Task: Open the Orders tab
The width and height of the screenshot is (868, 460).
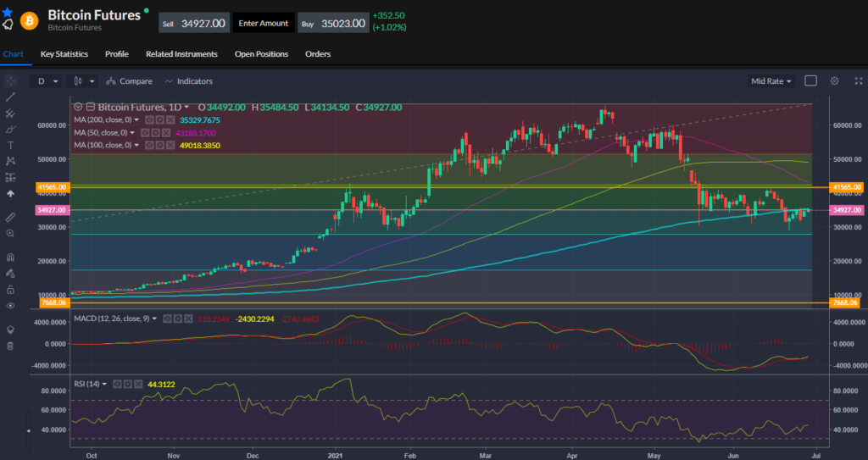Action: click(318, 53)
